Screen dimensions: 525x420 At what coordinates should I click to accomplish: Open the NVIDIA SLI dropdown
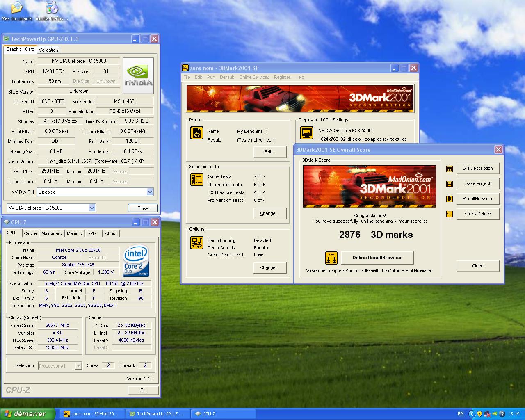pos(150,192)
